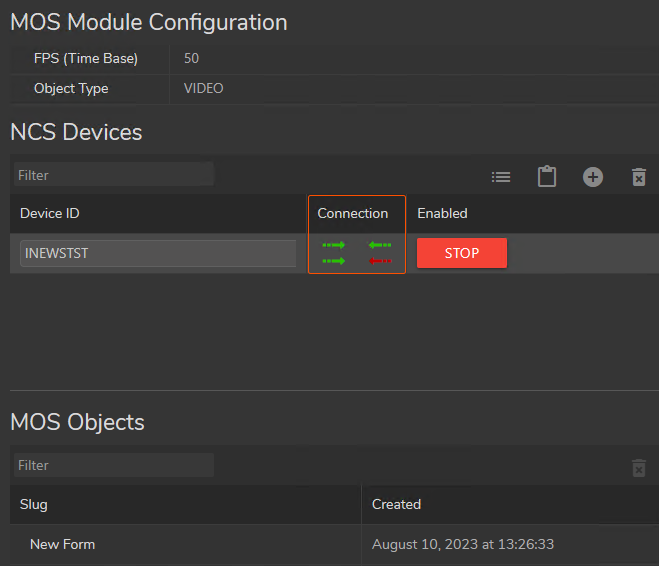This screenshot has height=566, width=659.
Task: Click the INEWSTST Device ID text field
Action: pyautogui.click(x=158, y=253)
